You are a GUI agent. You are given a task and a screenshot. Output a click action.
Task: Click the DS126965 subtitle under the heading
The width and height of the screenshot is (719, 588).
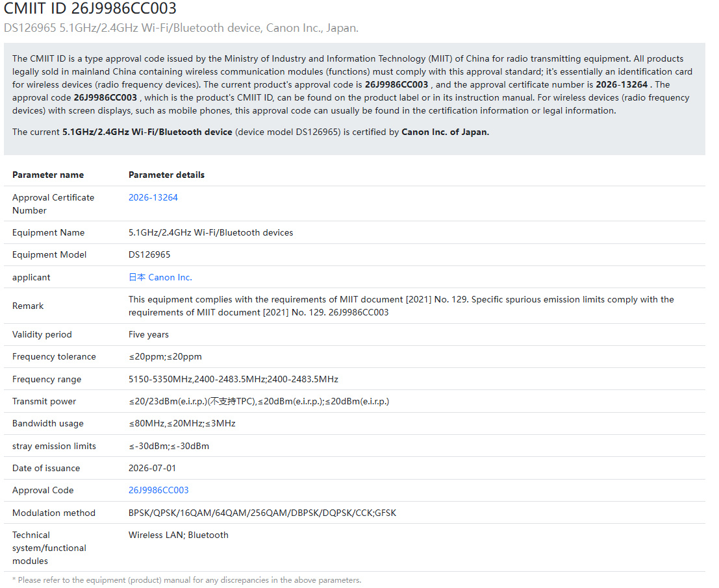coord(181,28)
